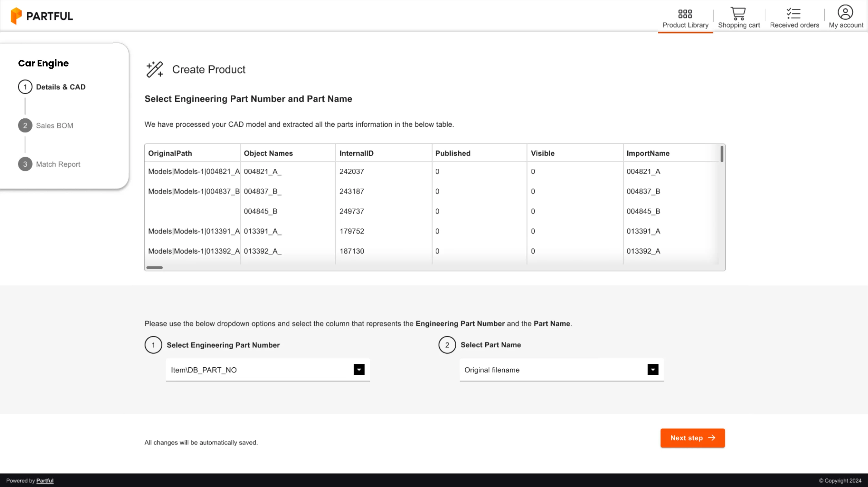
Task: Click the Select Engineering Part Number label
Action: tap(223, 345)
